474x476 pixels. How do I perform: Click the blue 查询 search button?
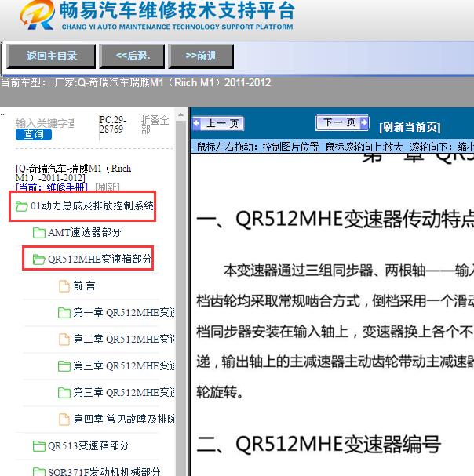pyautogui.click(x=34, y=134)
